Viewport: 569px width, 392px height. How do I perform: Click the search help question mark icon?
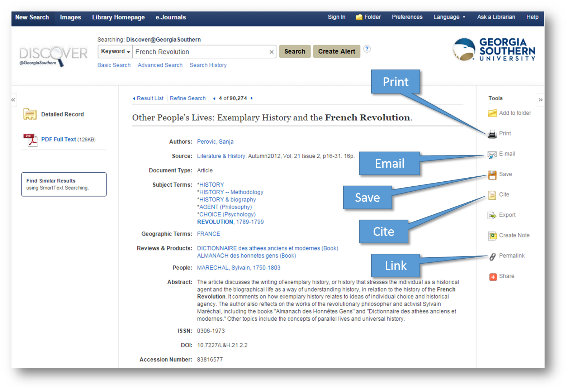(367, 49)
